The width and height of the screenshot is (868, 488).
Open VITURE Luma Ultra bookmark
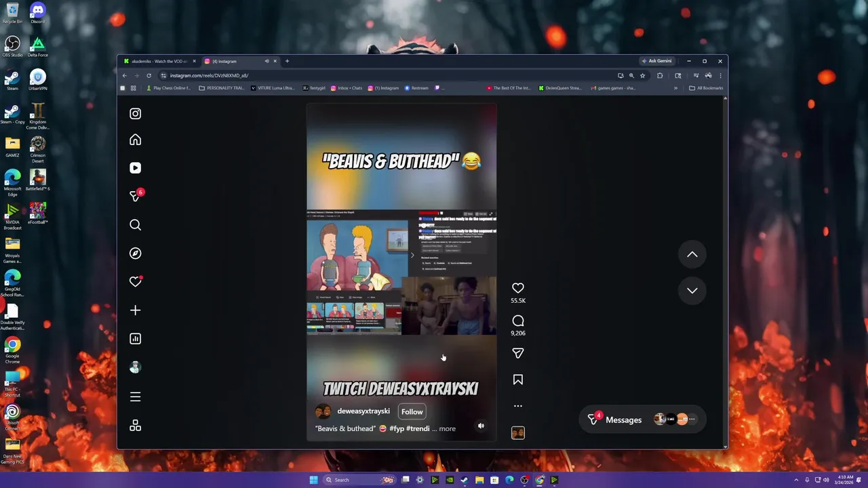[273, 88]
